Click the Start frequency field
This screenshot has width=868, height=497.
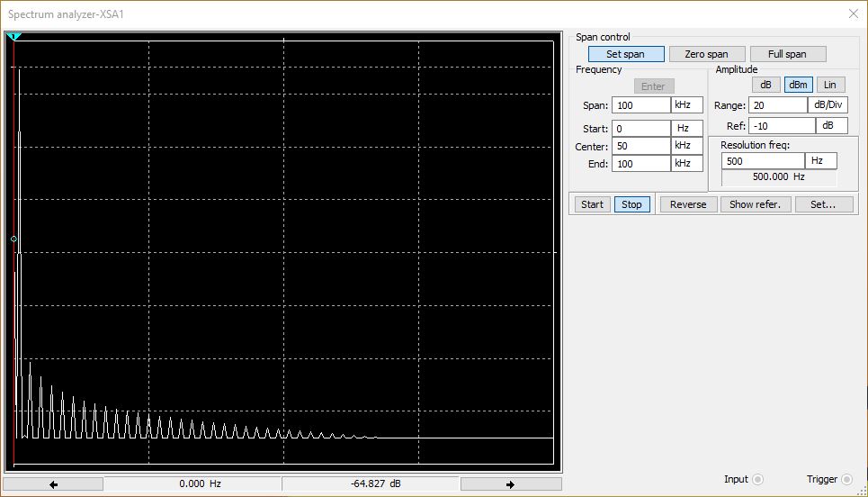[x=640, y=128]
